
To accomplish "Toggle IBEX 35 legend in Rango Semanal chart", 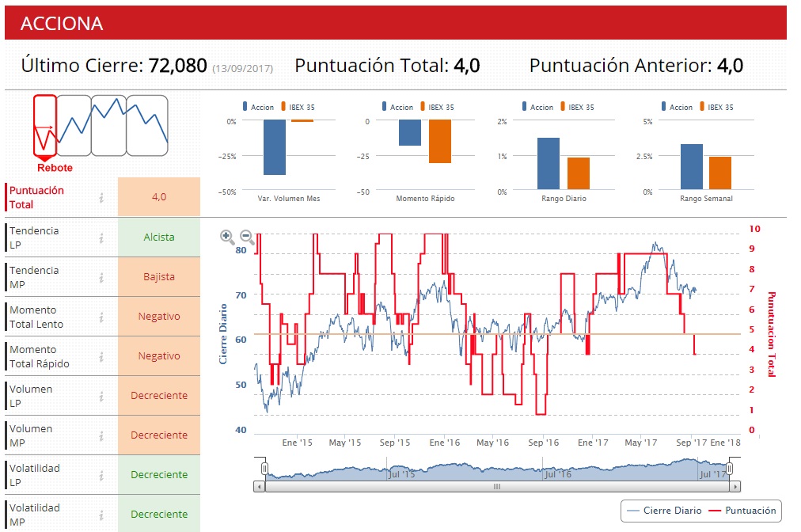I will point(717,107).
